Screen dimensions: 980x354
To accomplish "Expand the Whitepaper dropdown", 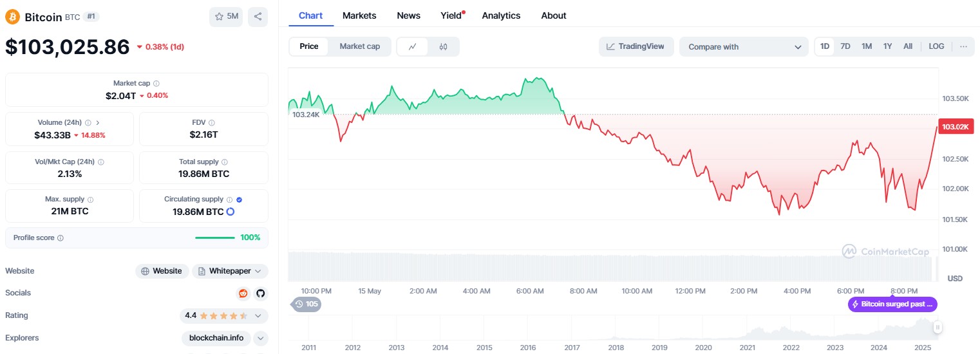I will click(x=230, y=271).
